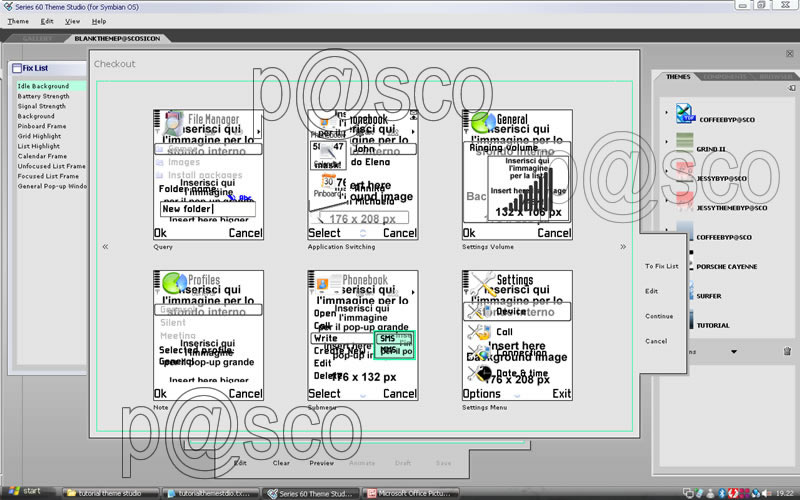Screen dimensions: 800x500
Task: Select the BLANKTHEMEP@SCOSICON tab
Action: (117, 38)
